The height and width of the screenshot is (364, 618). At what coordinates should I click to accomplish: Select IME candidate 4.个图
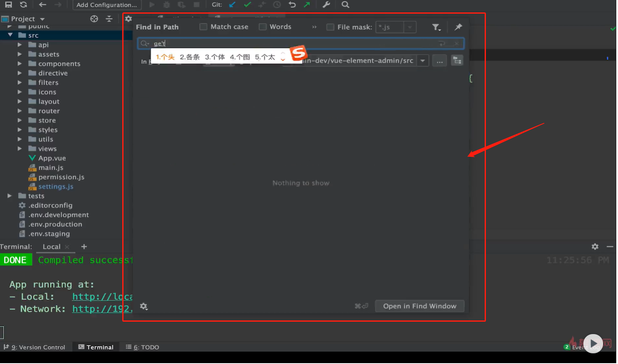coord(240,57)
